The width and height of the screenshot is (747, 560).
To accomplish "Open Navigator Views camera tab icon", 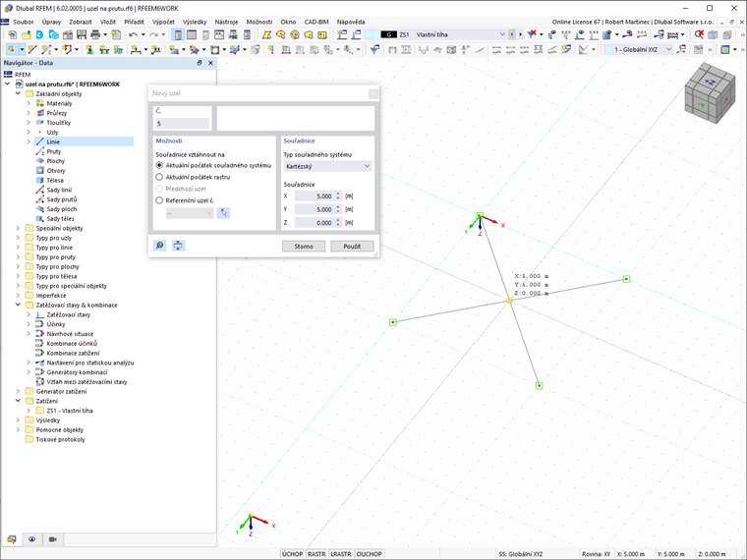I will [52, 539].
